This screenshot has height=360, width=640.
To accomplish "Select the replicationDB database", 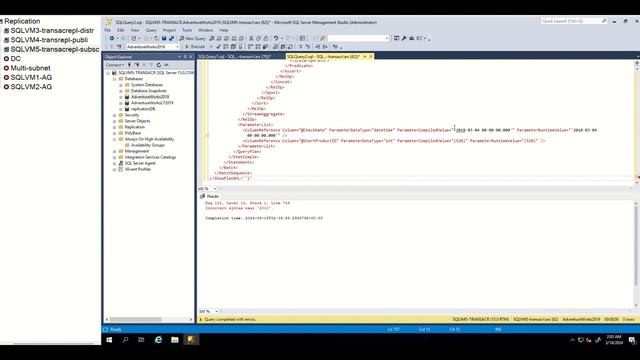I will pyautogui.click(x=143, y=109).
